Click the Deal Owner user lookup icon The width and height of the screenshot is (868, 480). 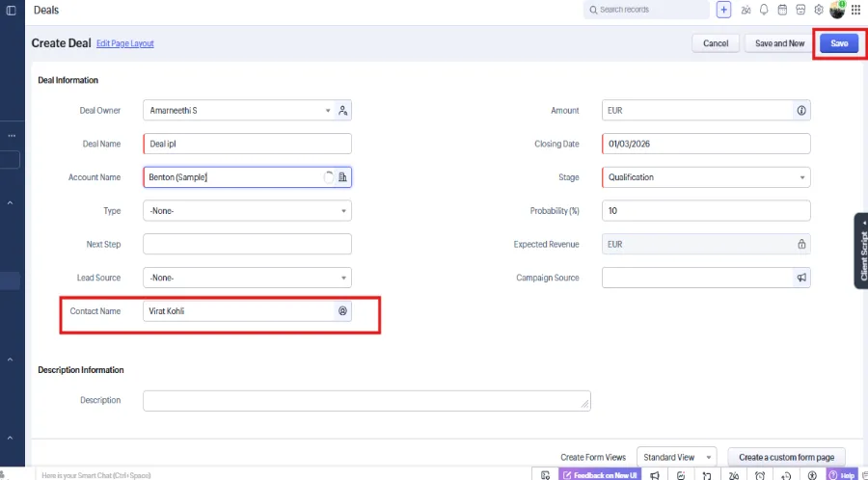[x=342, y=111]
